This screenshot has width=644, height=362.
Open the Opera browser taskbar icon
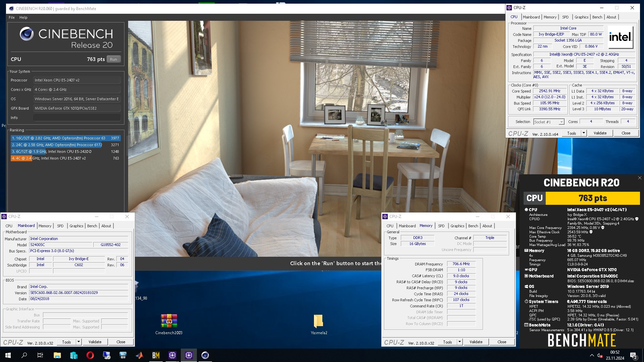pos(90,355)
